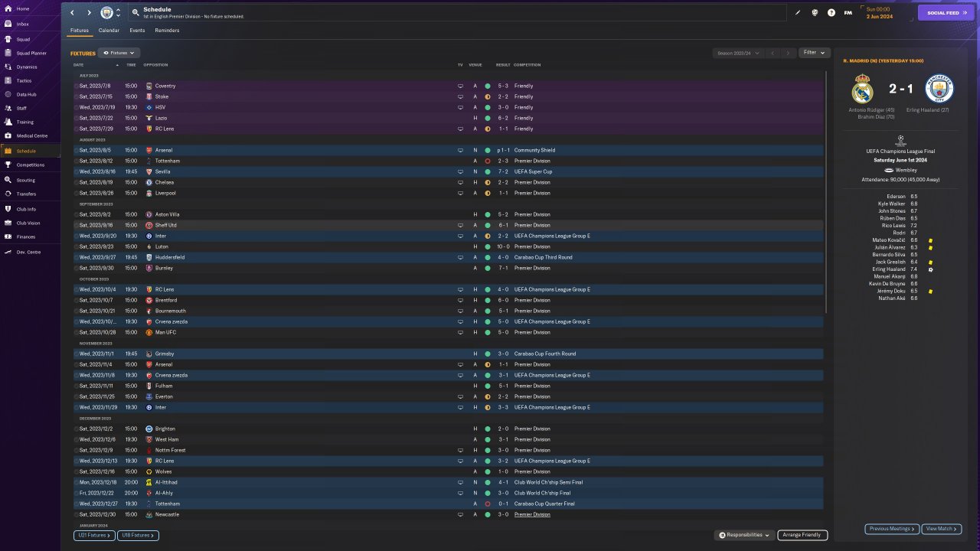Open Club Info from the sidebar
This screenshot has width=980, height=551.
click(x=31, y=209)
